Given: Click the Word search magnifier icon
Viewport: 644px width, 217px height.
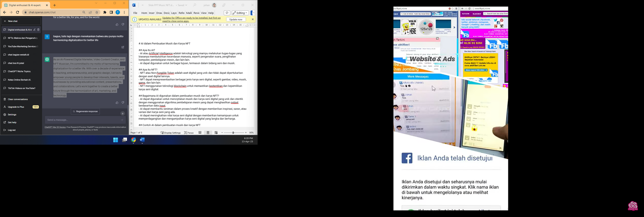Looking at the screenshot, I should pyautogui.click(x=195, y=5).
